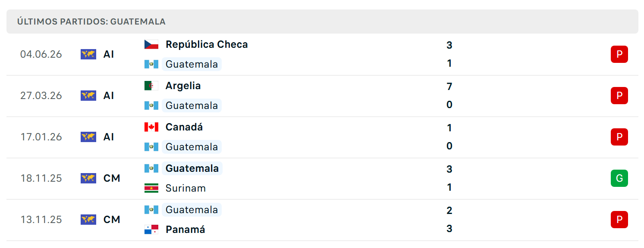This screenshot has width=644, height=248.
Task: Click the Czech Republic flag icon
Action: coord(151,44)
